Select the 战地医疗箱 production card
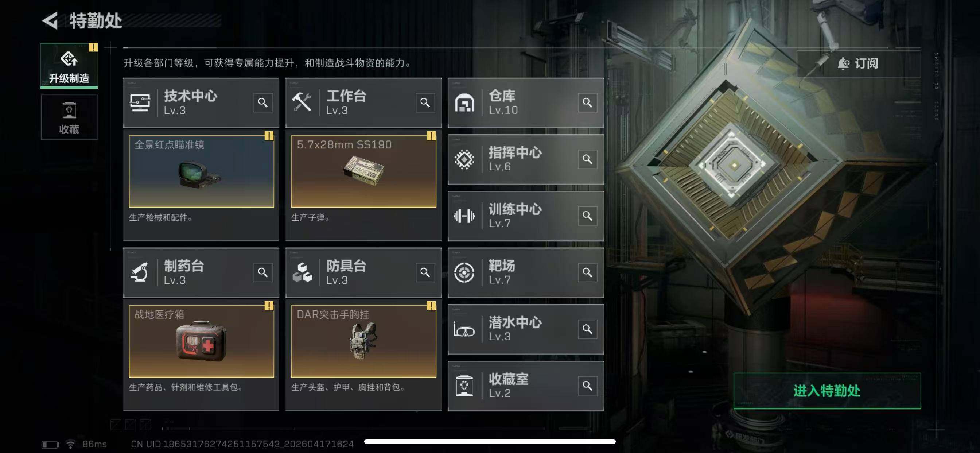 pos(201,341)
